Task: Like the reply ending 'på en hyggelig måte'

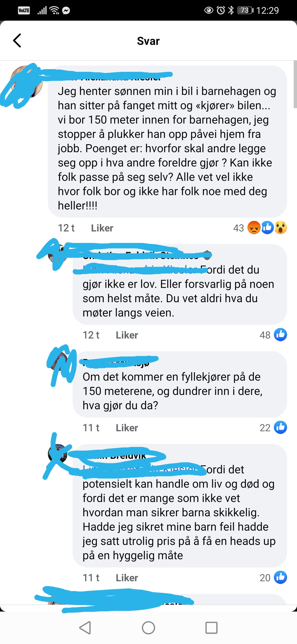Action: click(x=127, y=578)
